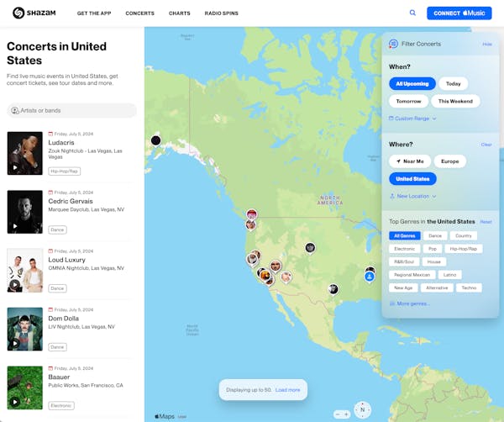Reset the top genres filter

pyautogui.click(x=486, y=222)
